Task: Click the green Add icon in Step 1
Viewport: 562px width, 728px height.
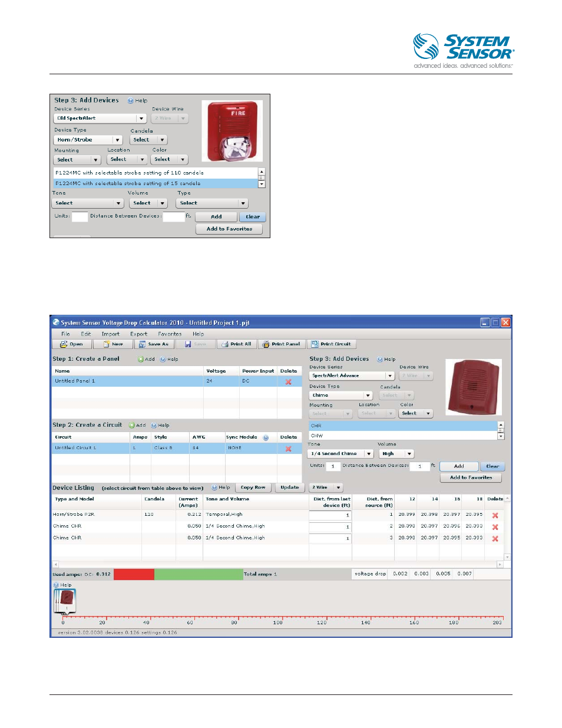Action: [141, 359]
